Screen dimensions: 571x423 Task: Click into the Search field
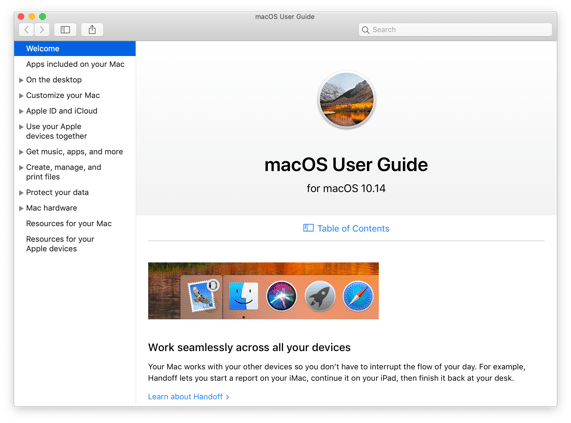455,30
